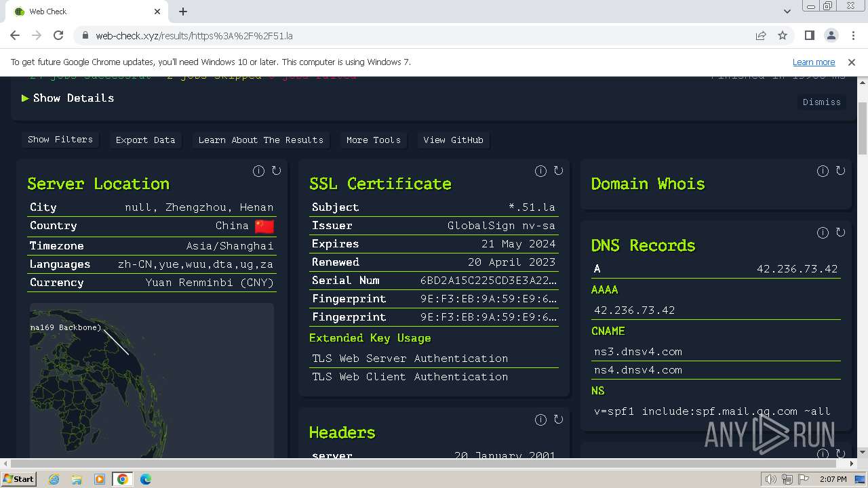This screenshot has width=868, height=488.
Task: Refresh the Domain Whois card
Action: tap(840, 171)
